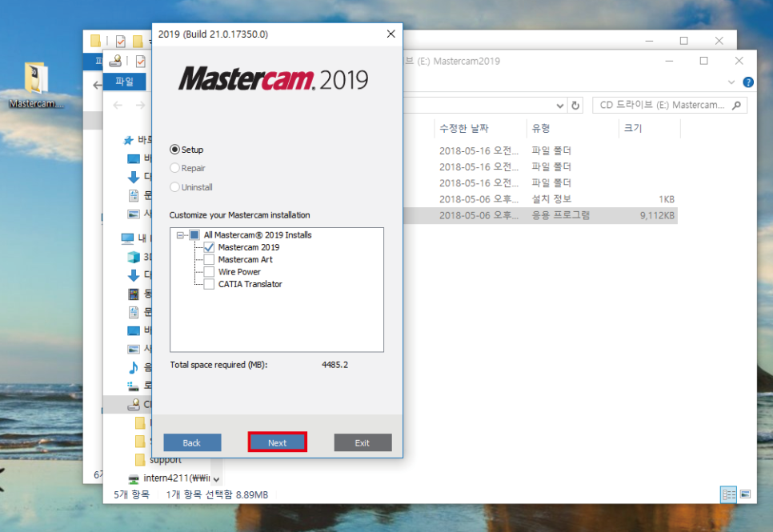This screenshot has height=532, width=773.
Task: Minimize the front Explorer window
Action: [669, 61]
